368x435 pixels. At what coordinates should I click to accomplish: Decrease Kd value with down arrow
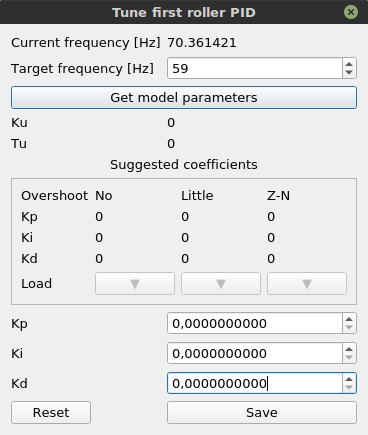349,388
